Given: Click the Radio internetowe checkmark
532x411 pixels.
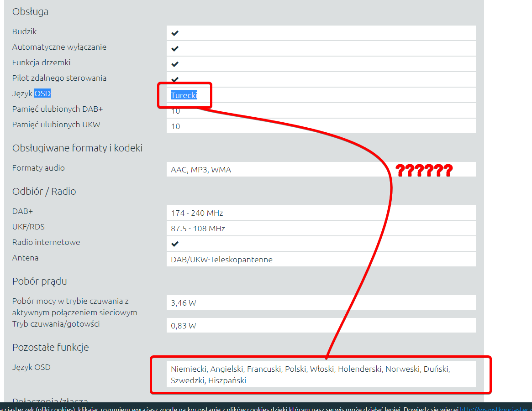Looking at the screenshot, I should (175, 244).
